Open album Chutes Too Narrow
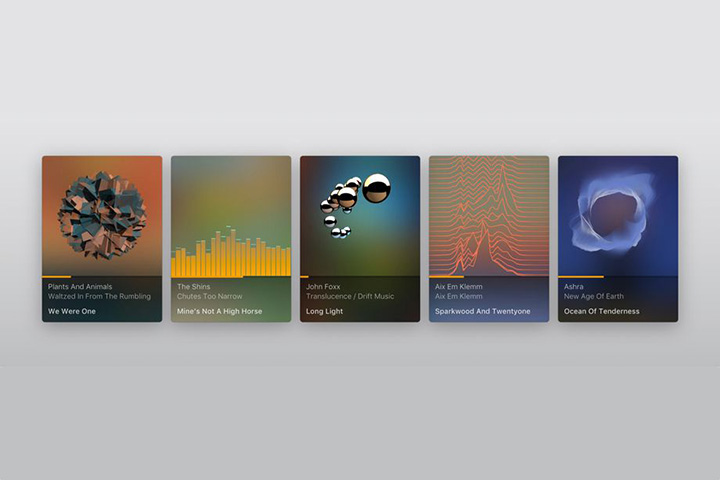This screenshot has height=480, width=720. pos(209,296)
